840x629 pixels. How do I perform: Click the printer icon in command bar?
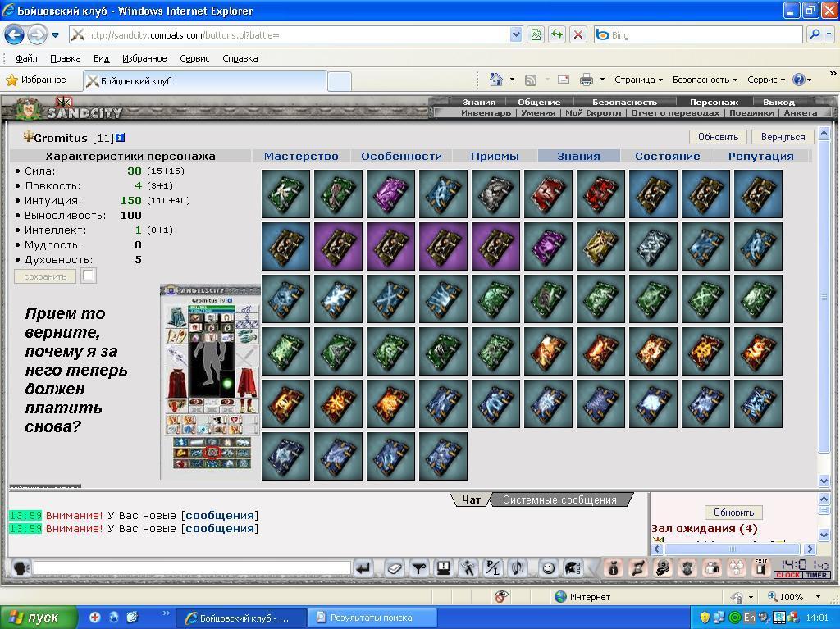pyautogui.click(x=587, y=80)
